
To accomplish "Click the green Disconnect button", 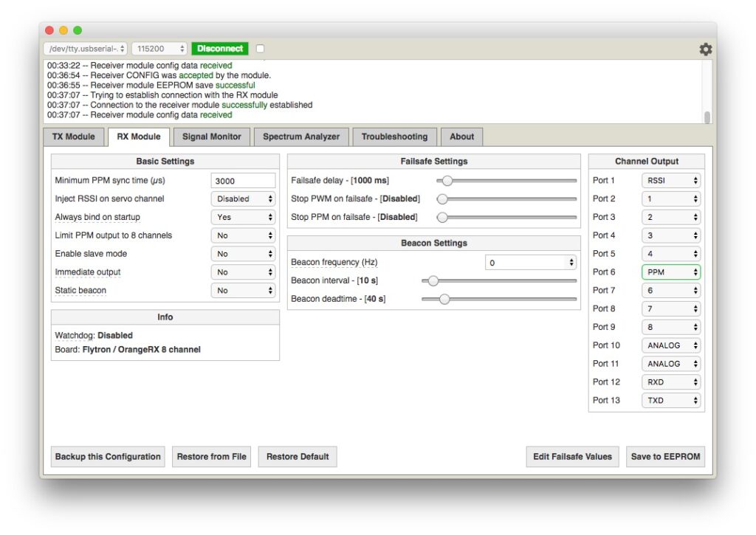I will coord(220,49).
